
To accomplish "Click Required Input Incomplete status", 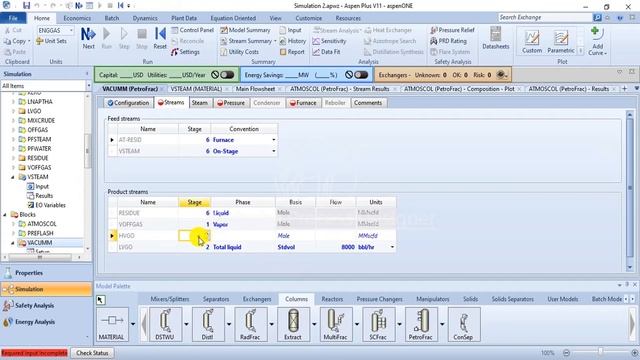I will pos(35,353).
